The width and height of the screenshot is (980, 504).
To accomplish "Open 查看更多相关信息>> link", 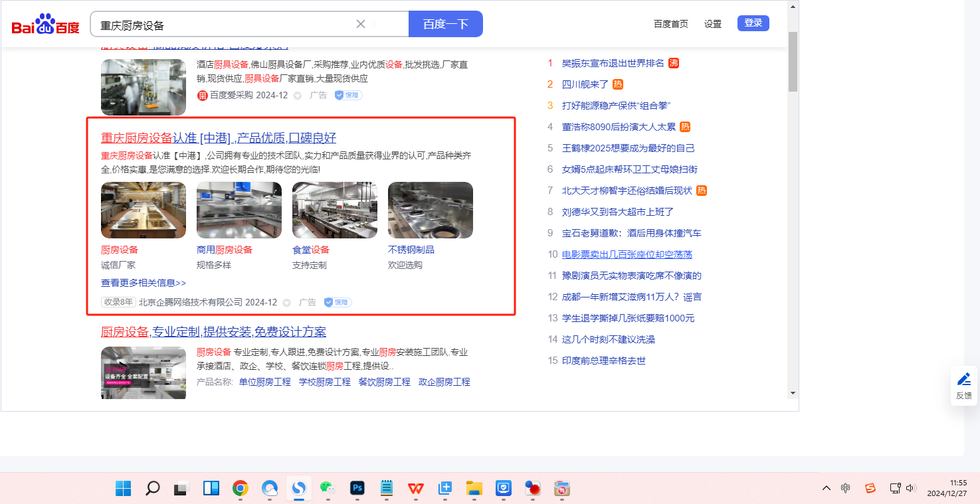I will coord(144,283).
